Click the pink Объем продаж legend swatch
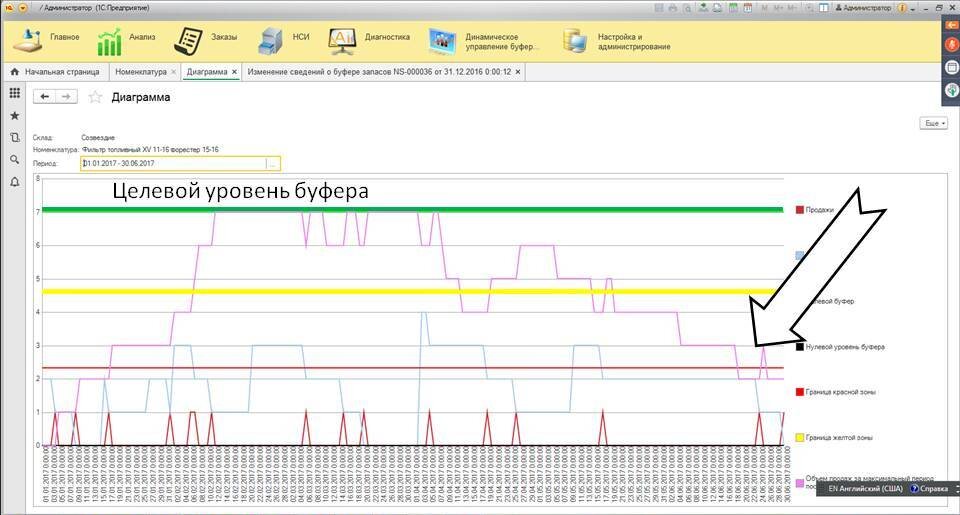Viewport: 960px width, 515px height. tap(799, 483)
